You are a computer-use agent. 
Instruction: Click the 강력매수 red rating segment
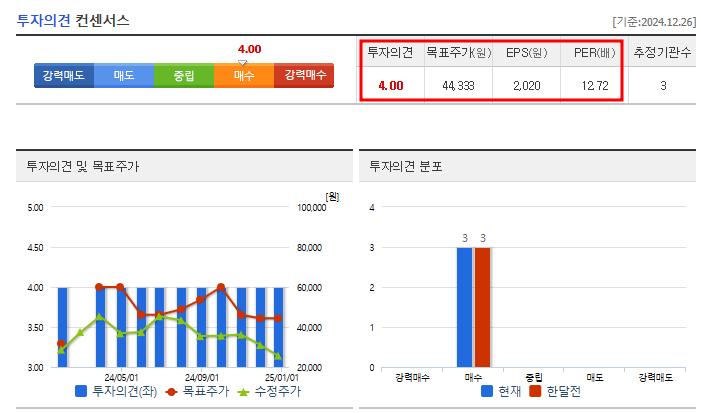304,76
